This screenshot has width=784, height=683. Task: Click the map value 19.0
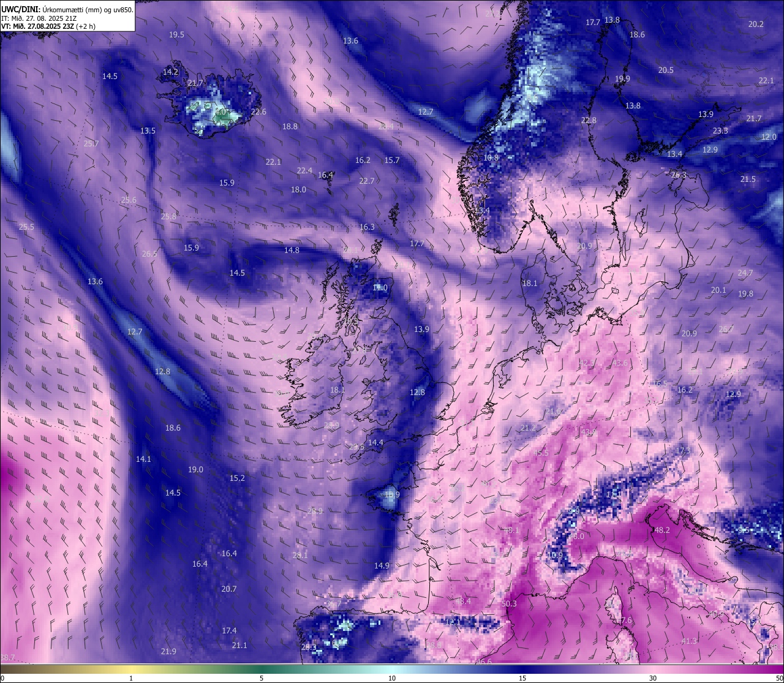pos(195,470)
